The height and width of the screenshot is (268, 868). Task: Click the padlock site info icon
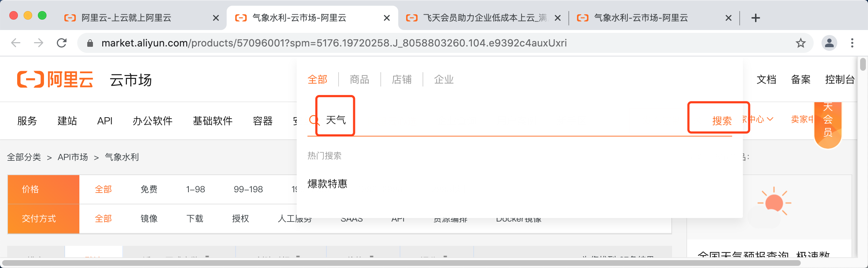90,43
